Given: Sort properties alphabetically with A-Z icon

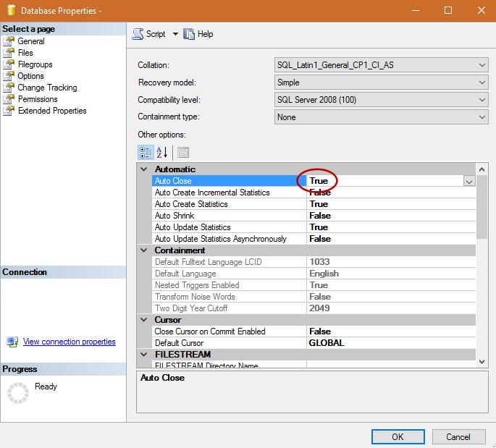Looking at the screenshot, I should coord(162,153).
